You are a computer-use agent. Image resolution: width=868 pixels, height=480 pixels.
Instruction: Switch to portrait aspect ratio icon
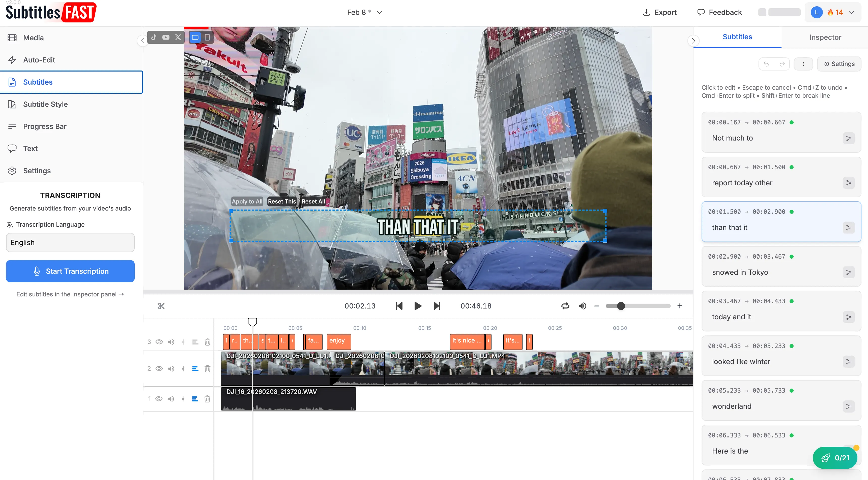pos(207,37)
